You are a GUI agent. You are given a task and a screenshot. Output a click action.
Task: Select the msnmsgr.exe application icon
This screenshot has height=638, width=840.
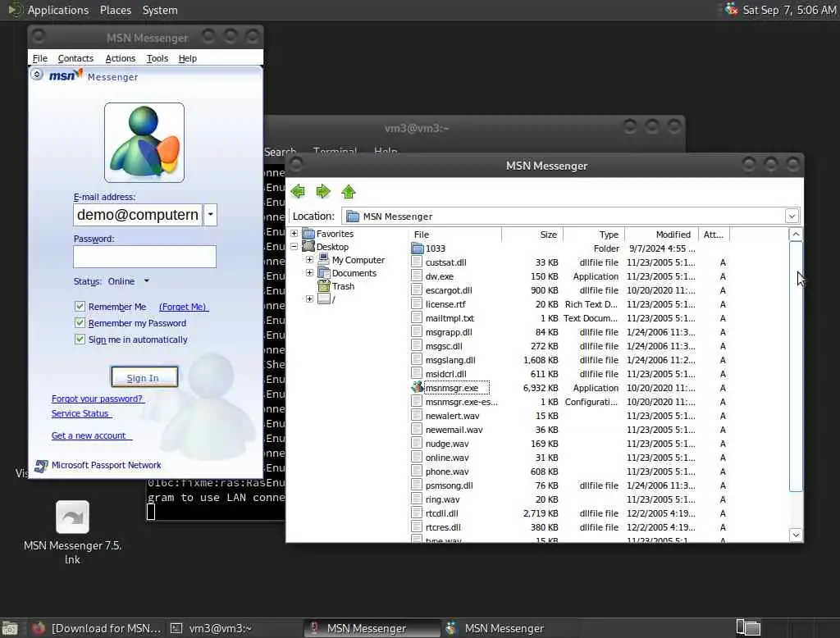tap(418, 387)
